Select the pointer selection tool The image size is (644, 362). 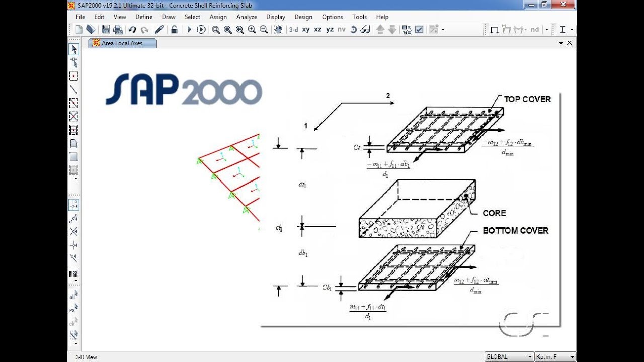(74, 49)
